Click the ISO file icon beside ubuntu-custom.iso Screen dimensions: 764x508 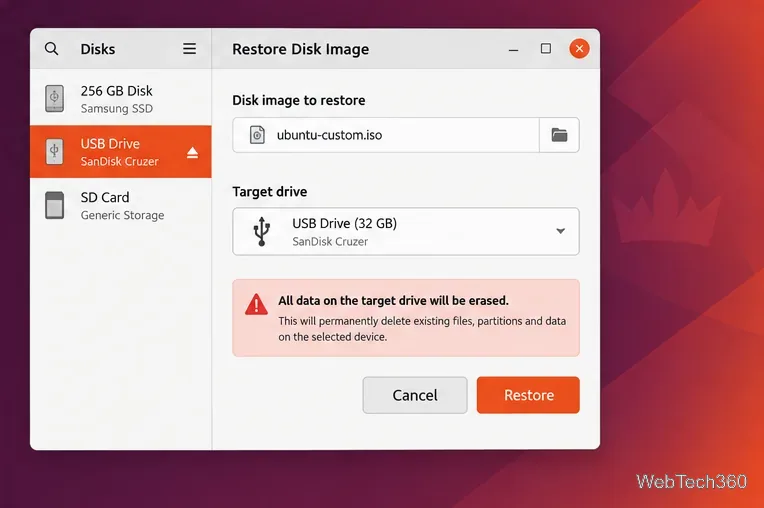click(x=257, y=135)
